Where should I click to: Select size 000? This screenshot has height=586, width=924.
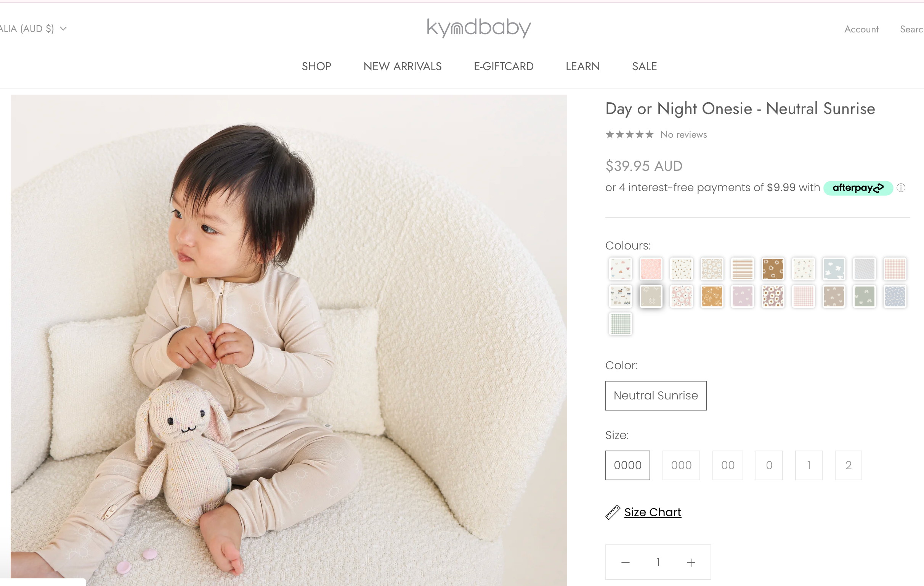tap(681, 465)
